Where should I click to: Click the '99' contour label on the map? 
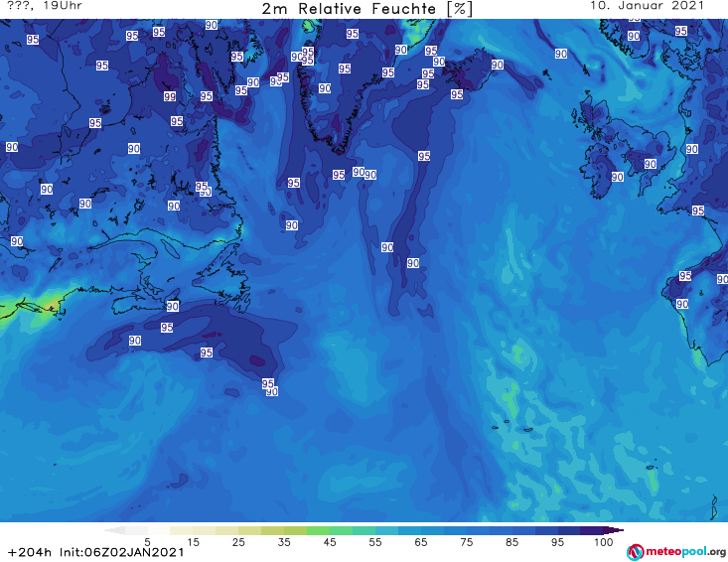(x=170, y=96)
